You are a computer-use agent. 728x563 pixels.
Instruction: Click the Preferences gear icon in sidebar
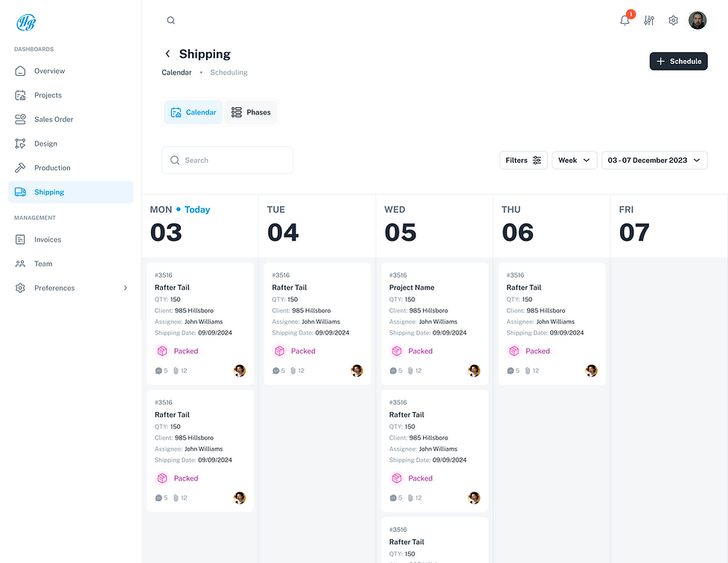click(x=20, y=288)
